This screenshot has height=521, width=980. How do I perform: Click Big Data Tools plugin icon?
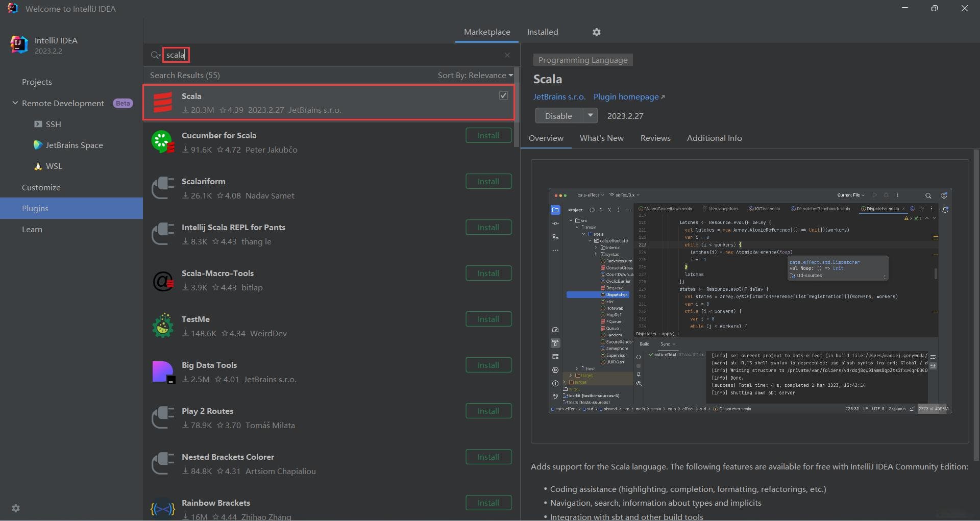163,372
